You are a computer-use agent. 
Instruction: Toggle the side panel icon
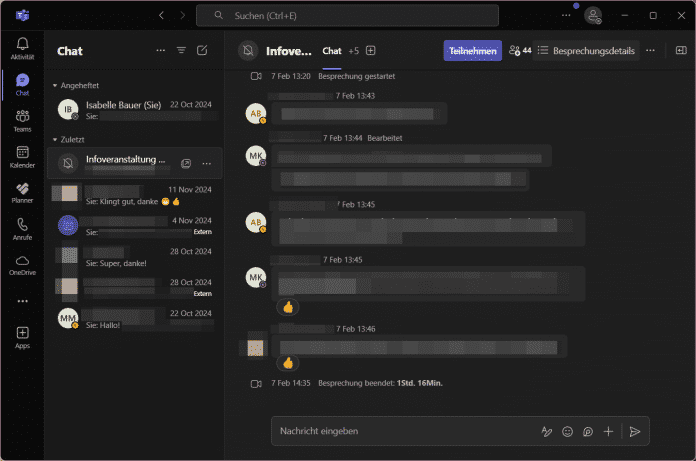(681, 50)
